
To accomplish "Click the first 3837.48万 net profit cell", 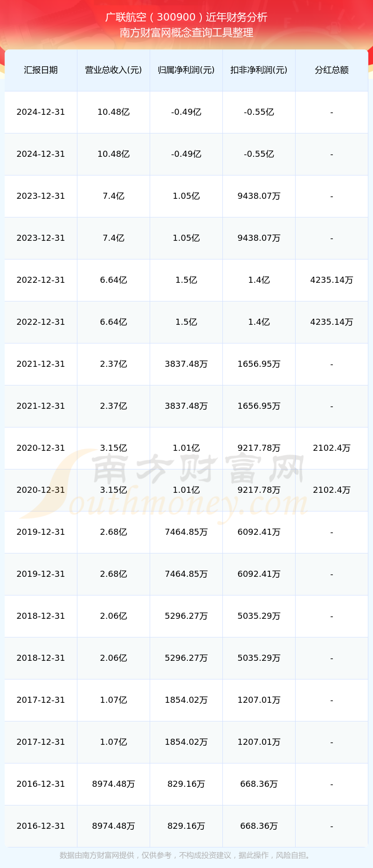I will click(186, 364).
